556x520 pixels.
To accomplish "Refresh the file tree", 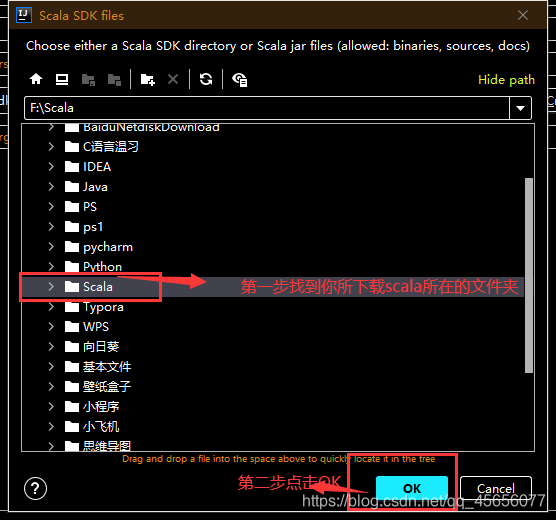I will 206,79.
